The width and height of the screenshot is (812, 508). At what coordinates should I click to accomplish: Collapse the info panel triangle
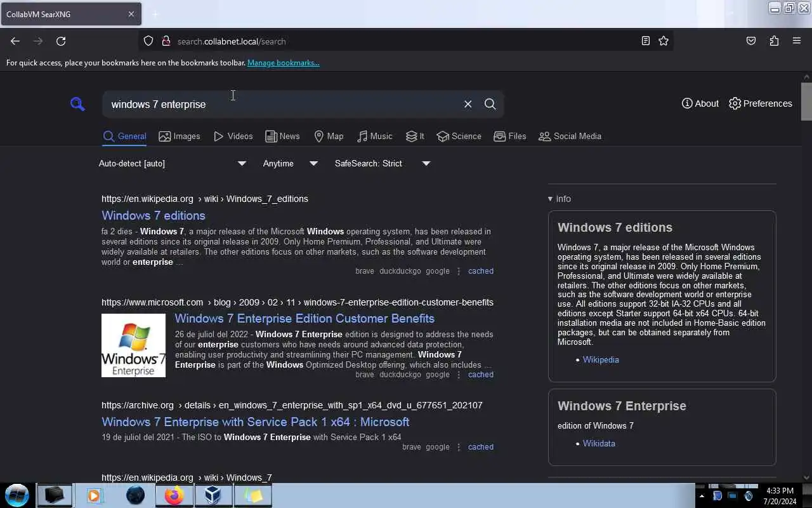(550, 199)
